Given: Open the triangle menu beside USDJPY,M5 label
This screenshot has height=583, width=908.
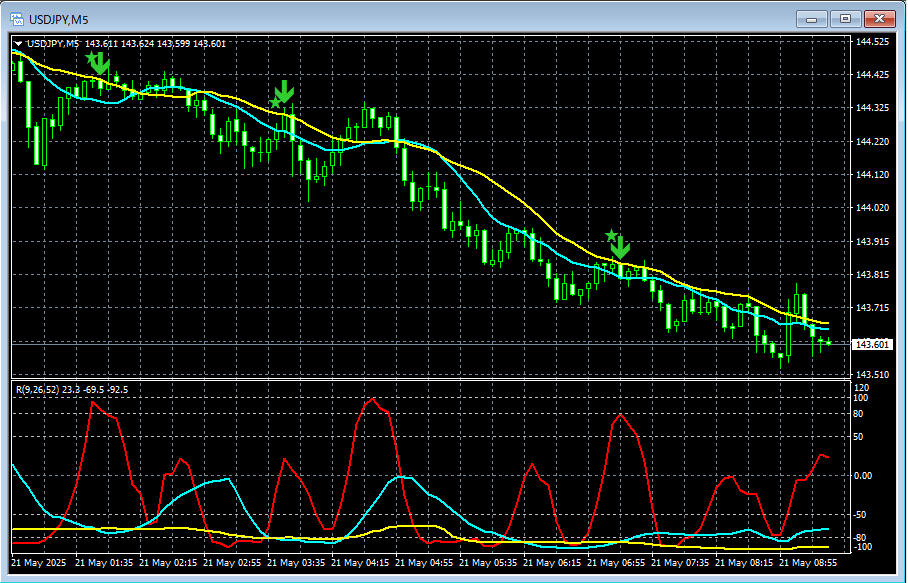Looking at the screenshot, I should [x=19, y=43].
